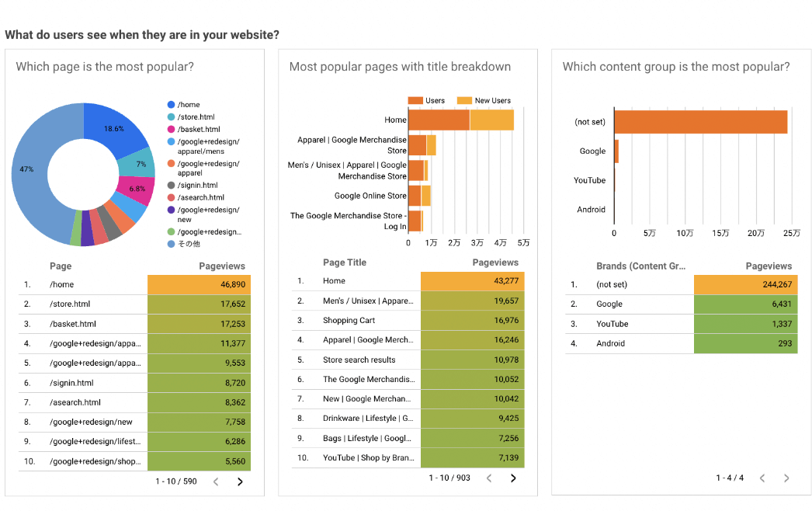Toggle /home legend dot in donut chart
This screenshot has width=812, height=511.
tap(171, 105)
